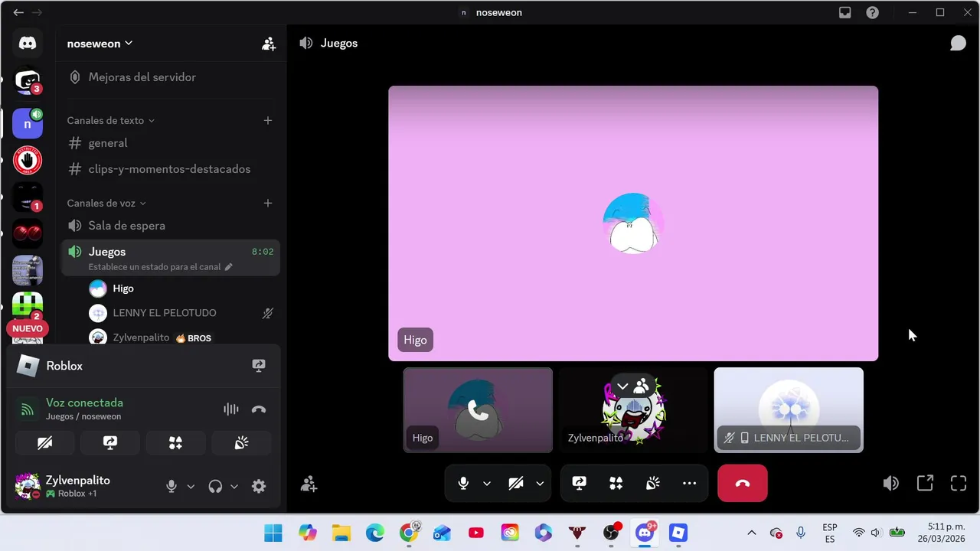Viewport: 980px width, 551px height.
Task: Click the NUEVO mentions pill
Action: click(28, 328)
